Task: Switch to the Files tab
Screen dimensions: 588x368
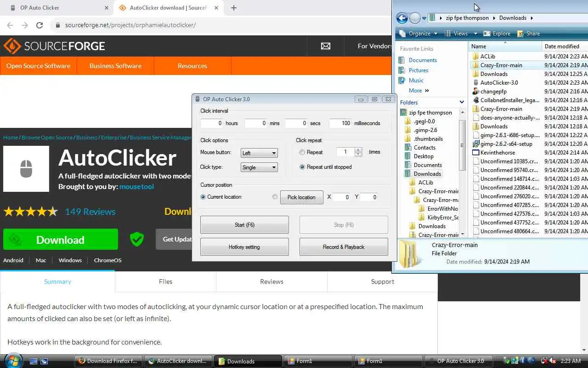Action: tap(165, 282)
